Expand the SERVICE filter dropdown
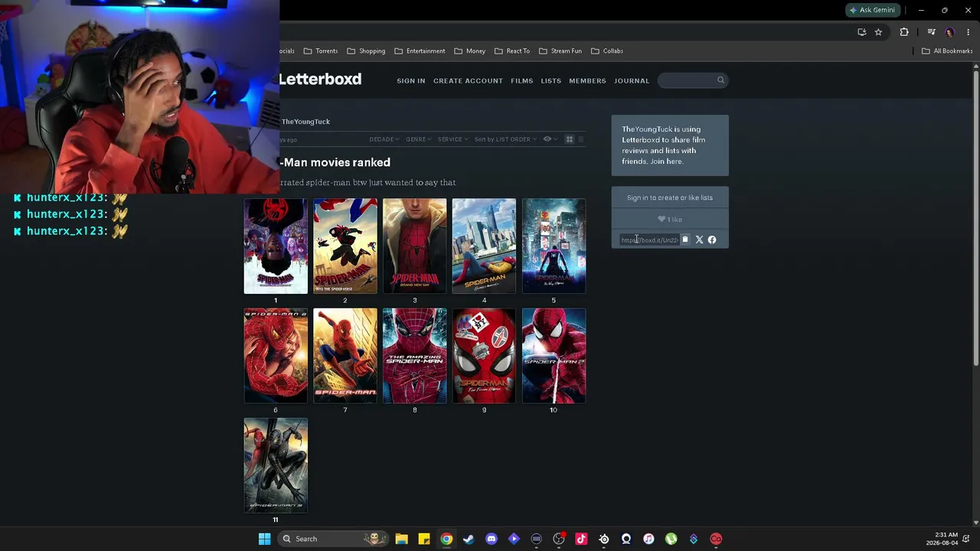Screen dimensions: 980x551 [x=452, y=139]
